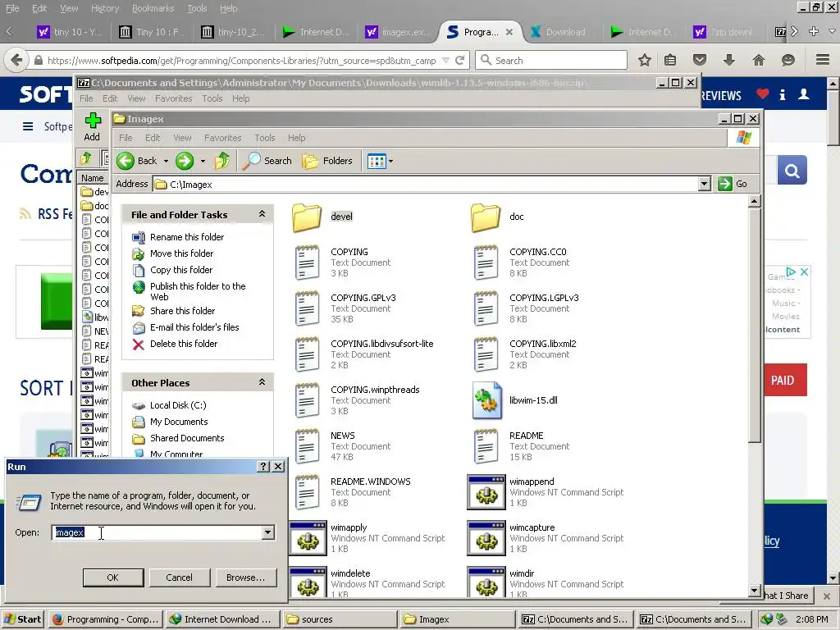840x630 pixels.
Task: Select the wimcapture command script icon
Action: coord(486,538)
